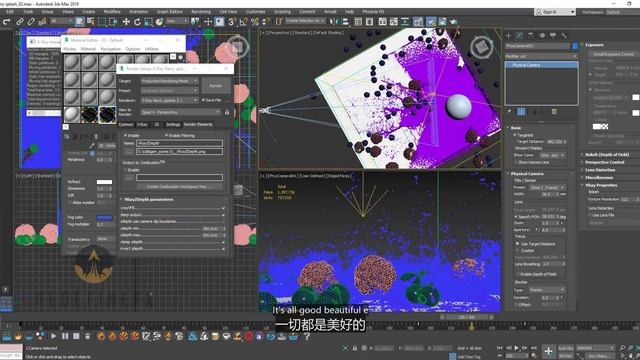
Task: Open the Rendering menu
Action: (201, 12)
